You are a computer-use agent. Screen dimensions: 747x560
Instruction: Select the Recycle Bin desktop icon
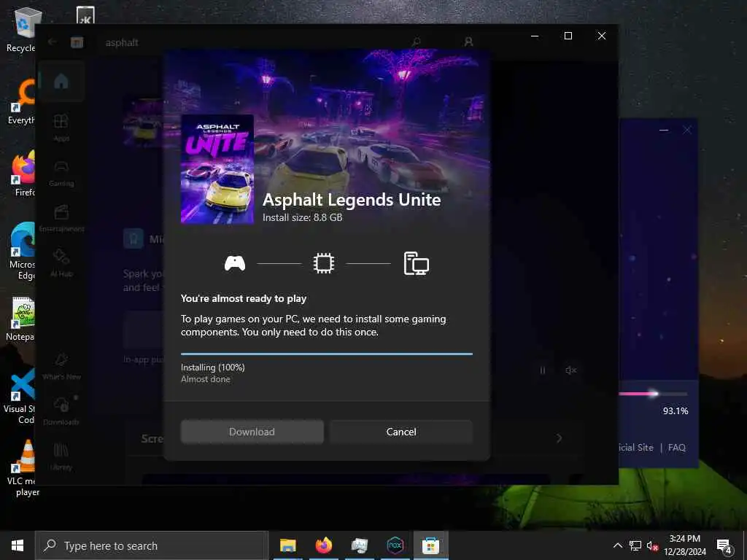21,29
